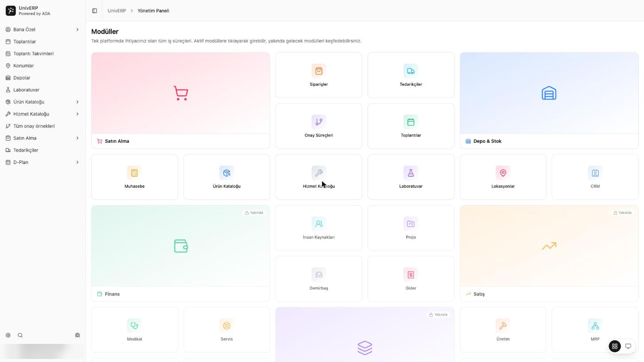The width and height of the screenshot is (644, 362).
Task: Click the search magnifier in sidebar footer
Action: [x=20, y=335]
